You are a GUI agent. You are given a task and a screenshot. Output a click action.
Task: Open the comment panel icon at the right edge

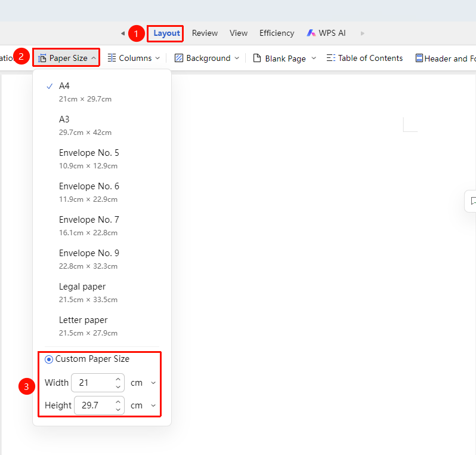click(x=472, y=201)
